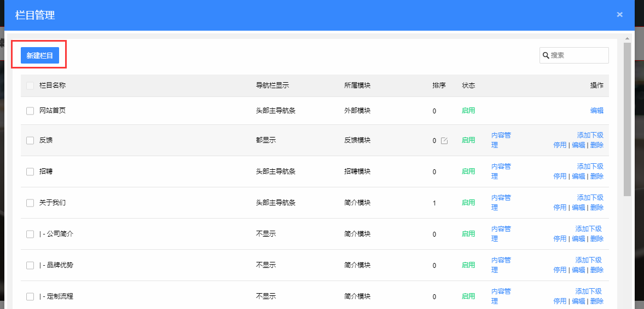Open 内容管理 for 反馈

click(501, 140)
